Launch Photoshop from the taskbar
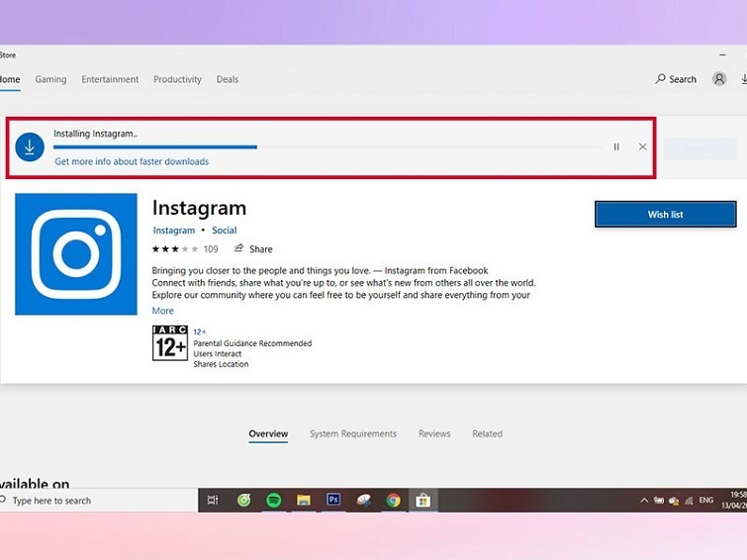This screenshot has height=560, width=747. 333,500
